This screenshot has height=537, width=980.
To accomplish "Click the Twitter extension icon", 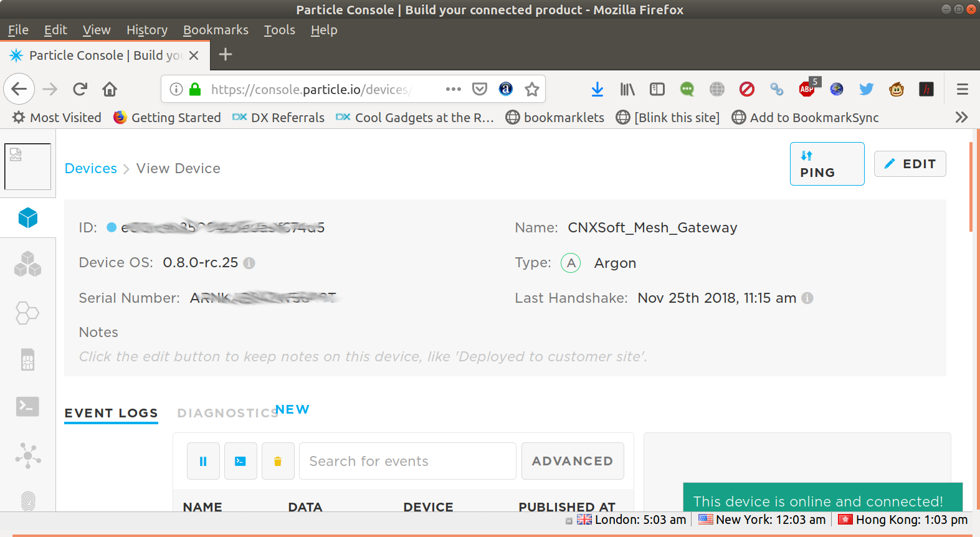I will click(x=867, y=89).
